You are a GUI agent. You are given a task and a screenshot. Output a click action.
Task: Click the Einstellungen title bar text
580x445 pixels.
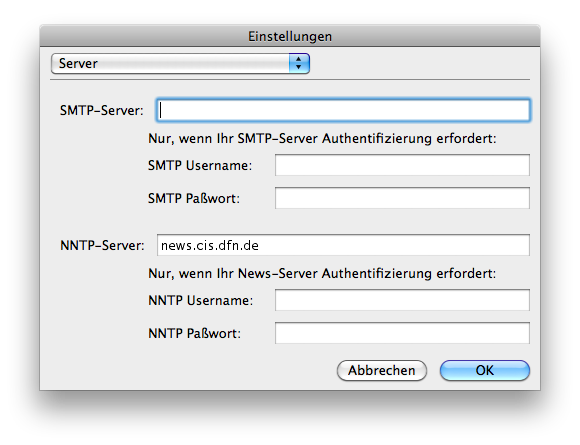[290, 37]
